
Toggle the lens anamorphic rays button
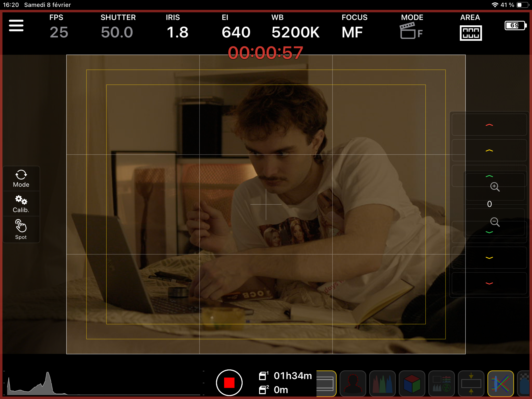pyautogui.click(x=500, y=383)
